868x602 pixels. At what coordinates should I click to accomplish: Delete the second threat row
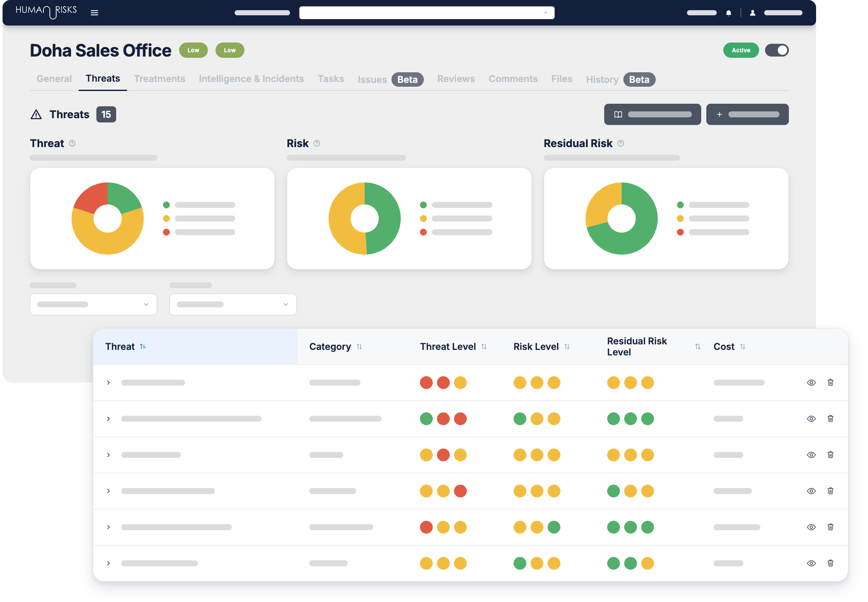point(830,418)
